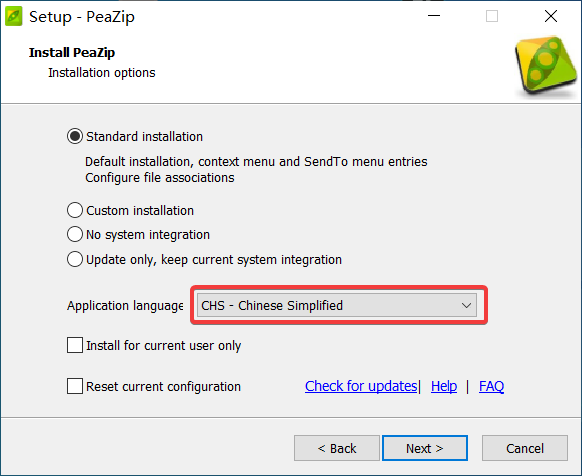Viewport: 582px width, 476px height.
Task: Continue with the Next button
Action: point(425,448)
